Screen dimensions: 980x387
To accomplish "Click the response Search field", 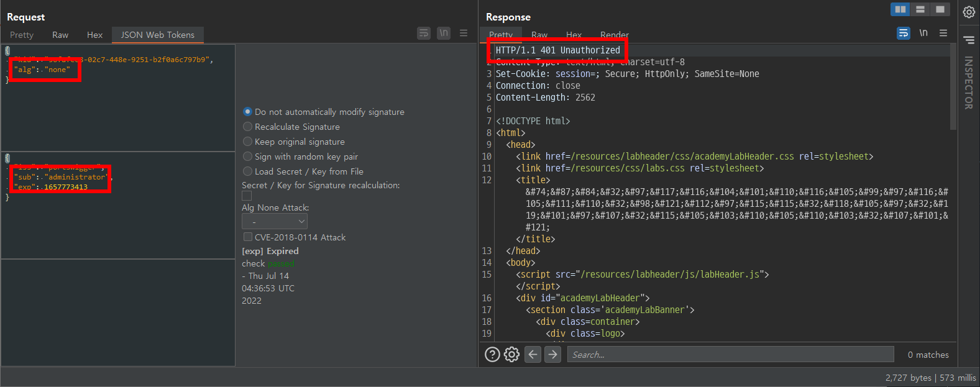I will click(x=730, y=354).
